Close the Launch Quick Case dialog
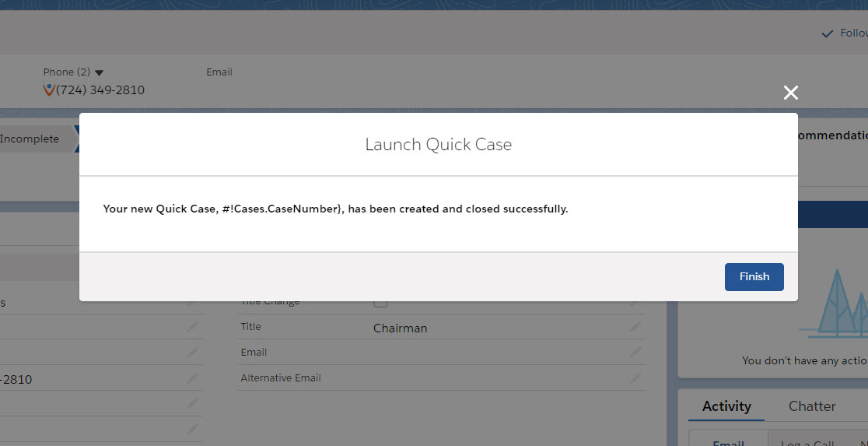The width and height of the screenshot is (868, 446). click(791, 93)
